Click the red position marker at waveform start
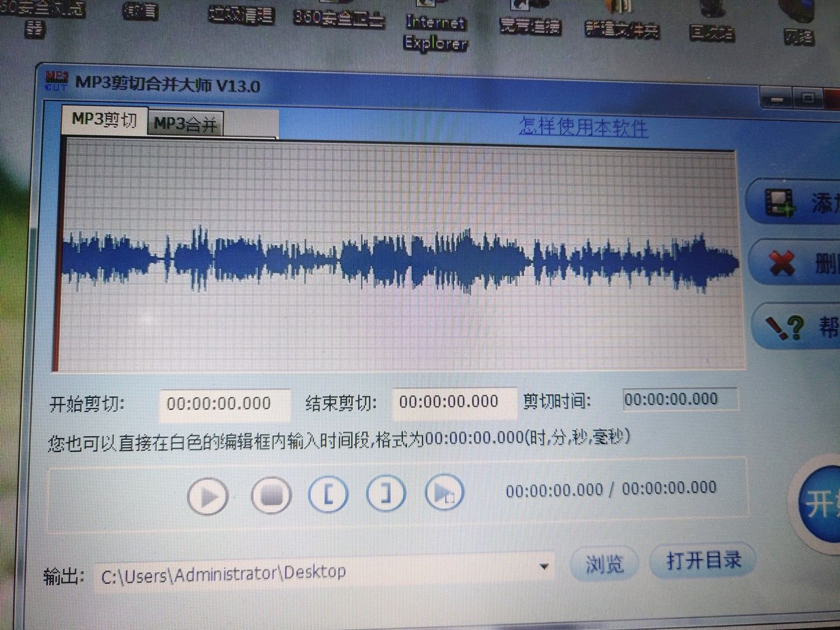The height and width of the screenshot is (630, 840). (57, 256)
